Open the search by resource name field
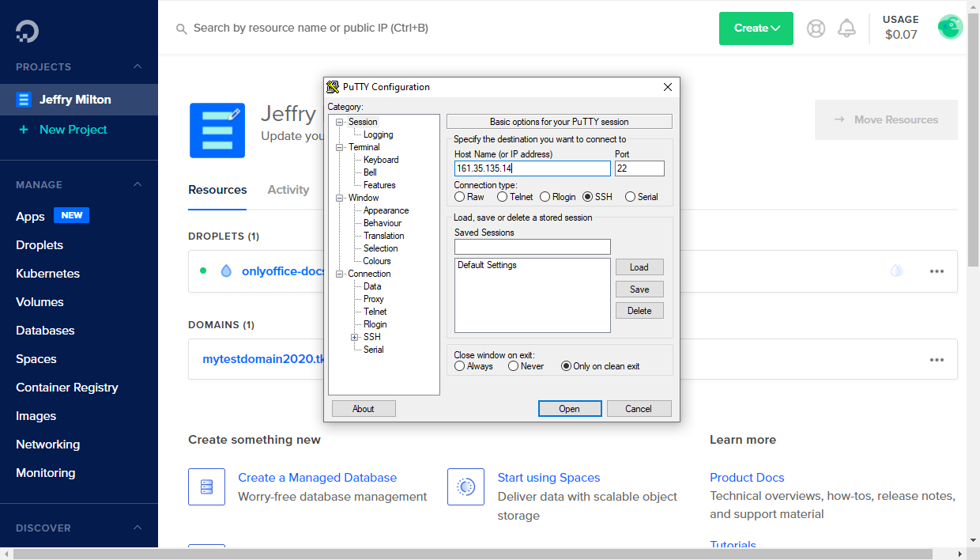 click(316, 27)
